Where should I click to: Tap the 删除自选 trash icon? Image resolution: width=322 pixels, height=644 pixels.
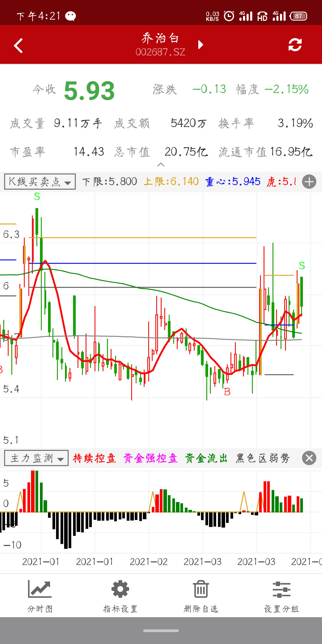pyautogui.click(x=201, y=589)
